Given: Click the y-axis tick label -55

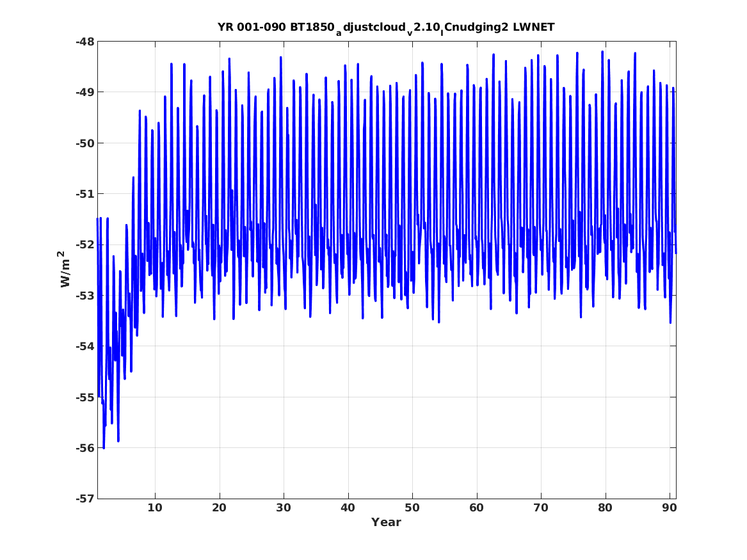Looking at the screenshot, I should click(x=84, y=397).
